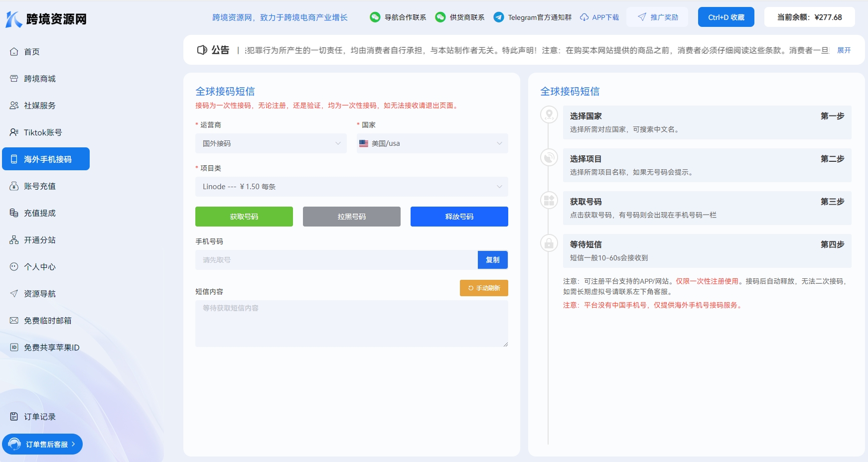Click into the 手机号码 field

click(336, 260)
